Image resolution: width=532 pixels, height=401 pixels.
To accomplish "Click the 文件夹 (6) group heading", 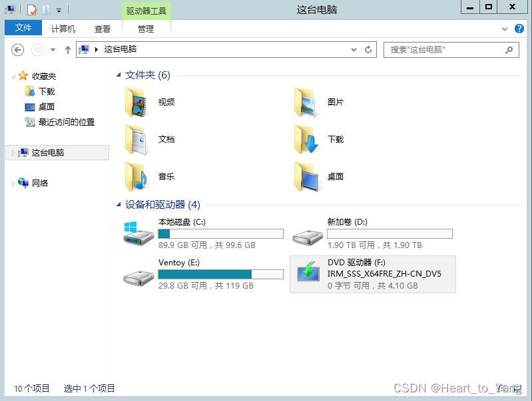I will 148,75.
